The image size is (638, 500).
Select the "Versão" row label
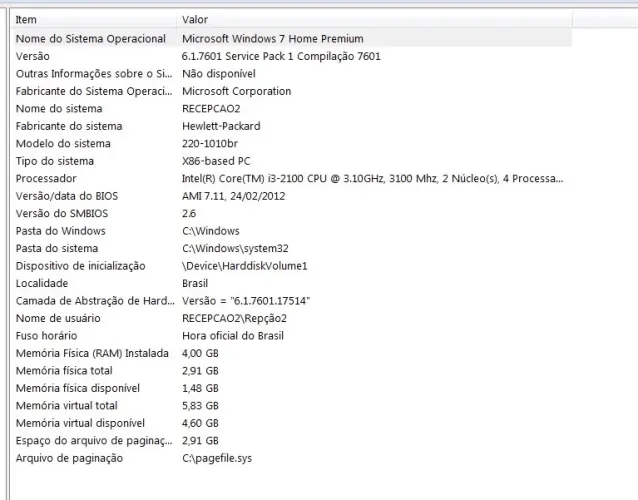click(x=33, y=56)
